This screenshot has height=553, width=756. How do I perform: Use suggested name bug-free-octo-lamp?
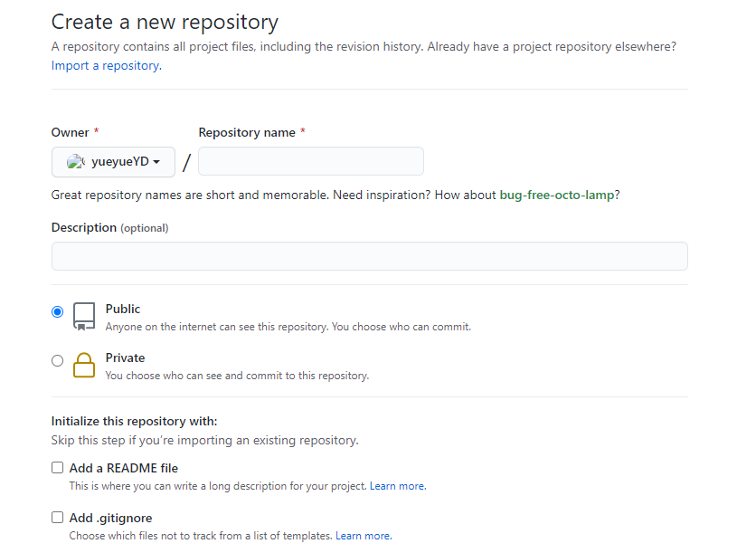(x=557, y=195)
